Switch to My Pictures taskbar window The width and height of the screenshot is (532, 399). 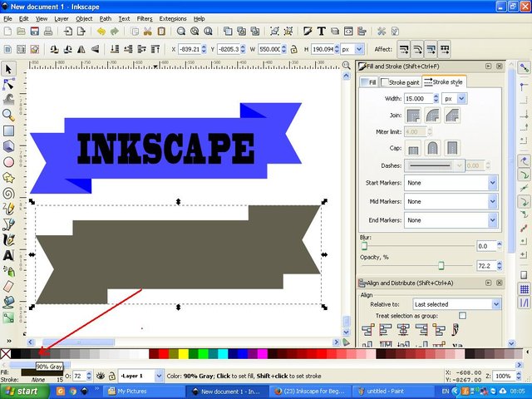[144, 392]
